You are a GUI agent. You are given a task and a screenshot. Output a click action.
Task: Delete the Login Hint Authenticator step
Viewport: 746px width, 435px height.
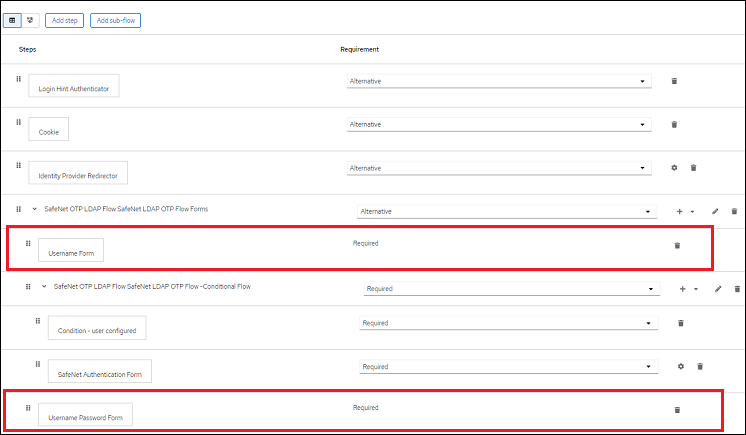pyautogui.click(x=674, y=81)
